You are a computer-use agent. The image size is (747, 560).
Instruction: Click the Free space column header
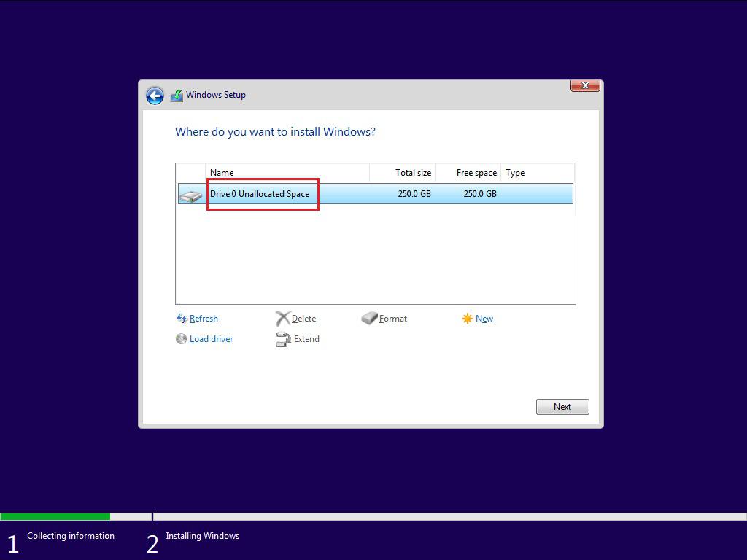(x=476, y=173)
